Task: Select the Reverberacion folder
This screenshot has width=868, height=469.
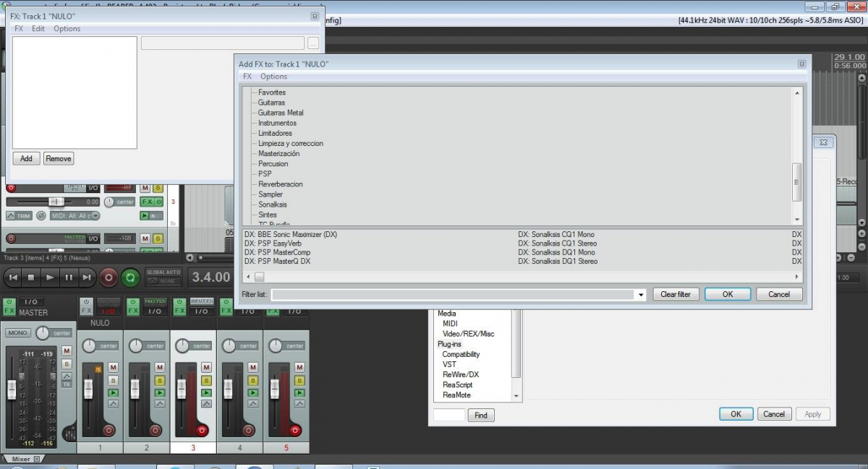Action: (x=281, y=184)
